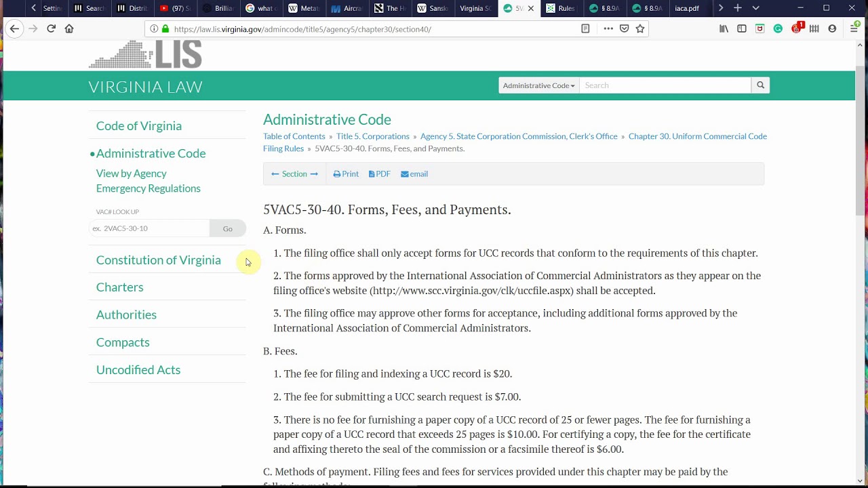This screenshot has width=868, height=488.
Task: Click the VIRGINIA LAW header title
Action: [x=145, y=87]
